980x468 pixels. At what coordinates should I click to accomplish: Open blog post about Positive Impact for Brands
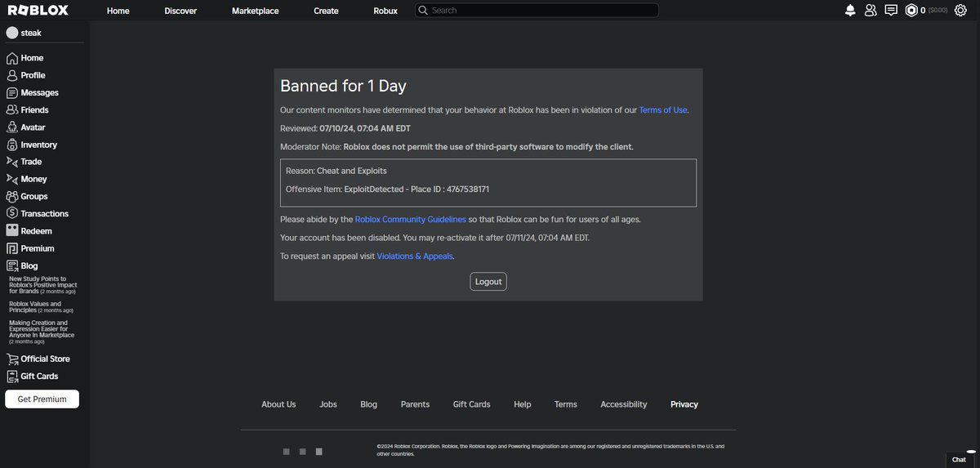click(44, 285)
